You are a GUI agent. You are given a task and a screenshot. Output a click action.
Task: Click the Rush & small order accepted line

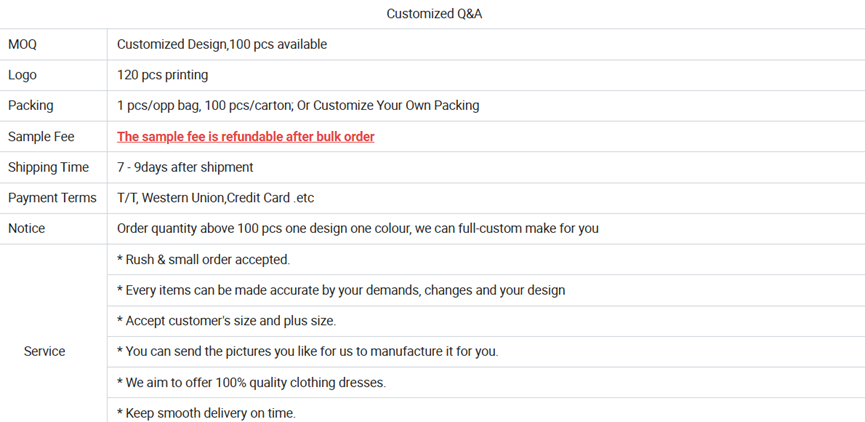203,259
